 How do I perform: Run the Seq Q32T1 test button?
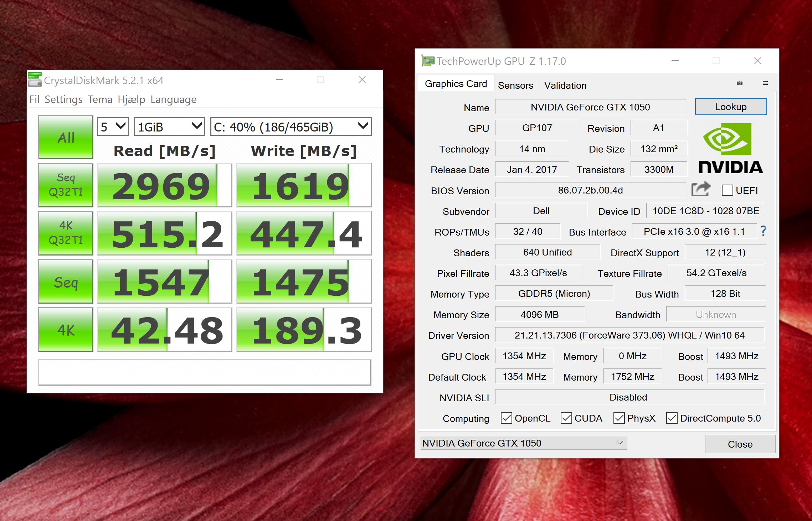click(66, 185)
